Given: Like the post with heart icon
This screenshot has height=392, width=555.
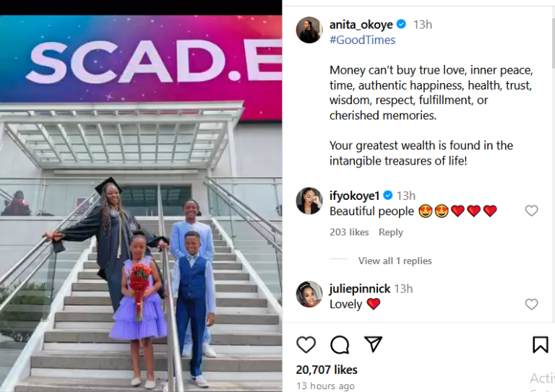Looking at the screenshot, I should (306, 344).
